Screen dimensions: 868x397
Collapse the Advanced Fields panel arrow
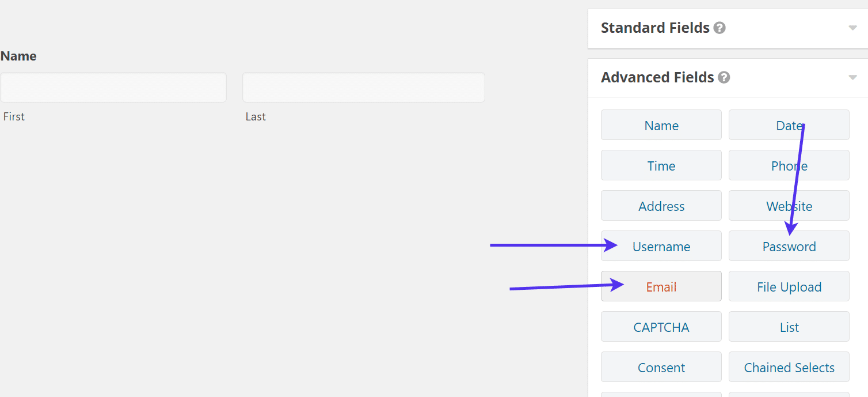(852, 77)
